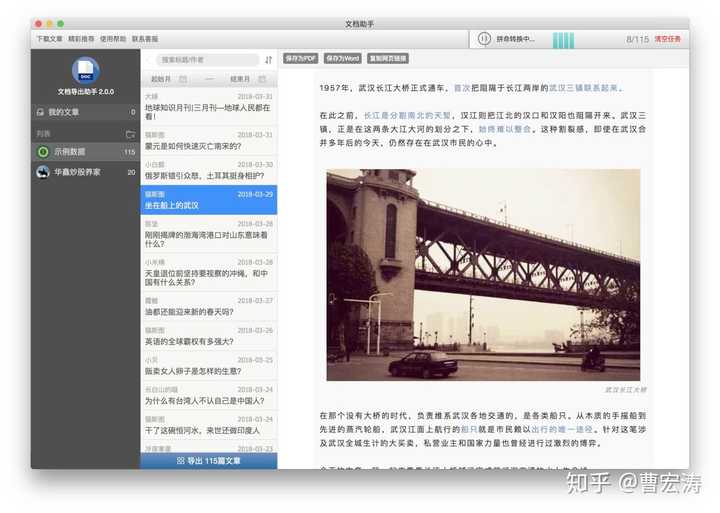The height and width of the screenshot is (513, 720).
Task: Open article 油都还能迎来新的春天吗?
Action: (x=209, y=306)
